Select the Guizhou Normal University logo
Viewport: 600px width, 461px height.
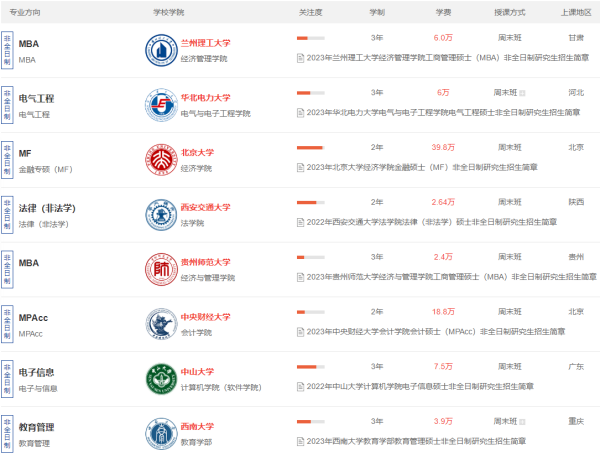[160, 269]
